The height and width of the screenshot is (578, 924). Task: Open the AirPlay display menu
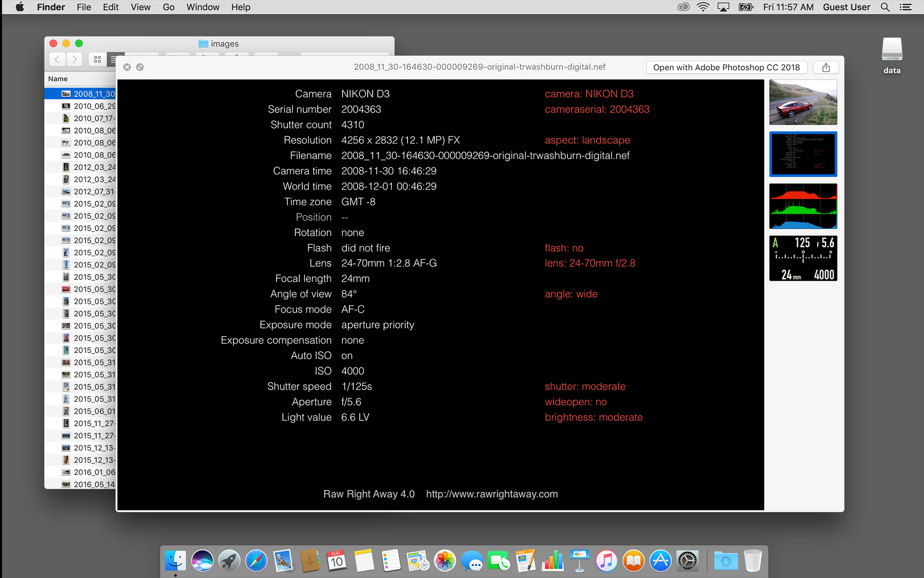(x=723, y=7)
